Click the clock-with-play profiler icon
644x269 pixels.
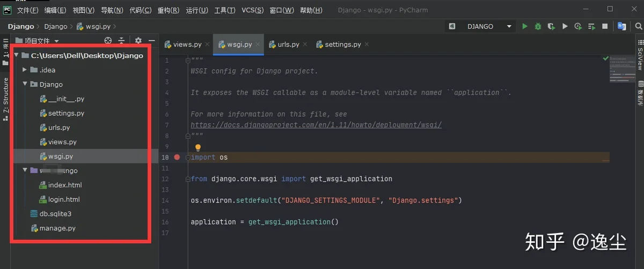coord(578,26)
